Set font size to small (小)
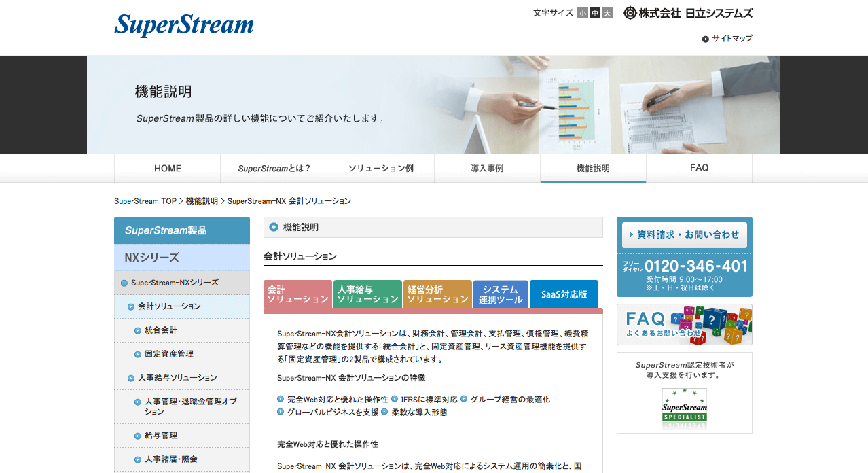Screen dimensions: 868x473 click(x=583, y=13)
